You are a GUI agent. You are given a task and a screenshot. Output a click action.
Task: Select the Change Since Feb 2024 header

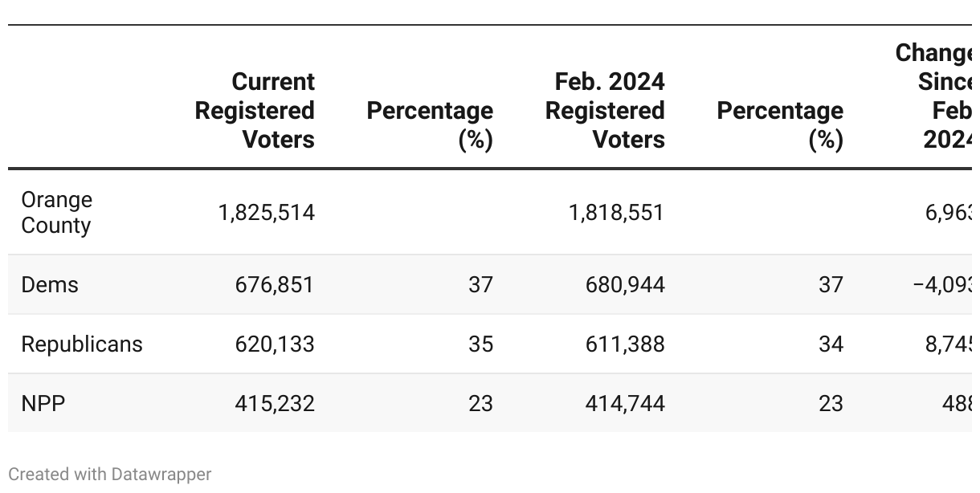coord(937,96)
